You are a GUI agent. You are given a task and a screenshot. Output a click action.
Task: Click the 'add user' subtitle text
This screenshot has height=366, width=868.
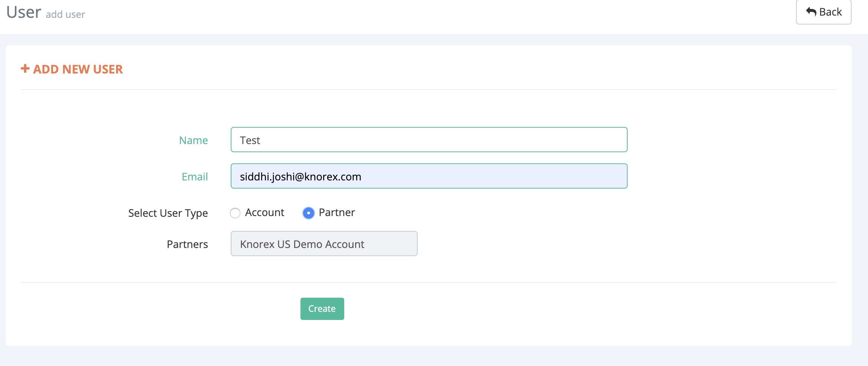coord(65,14)
